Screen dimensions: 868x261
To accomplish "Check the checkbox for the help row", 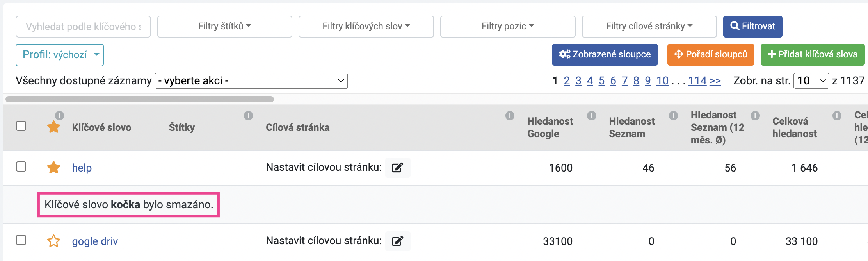I will (21, 166).
